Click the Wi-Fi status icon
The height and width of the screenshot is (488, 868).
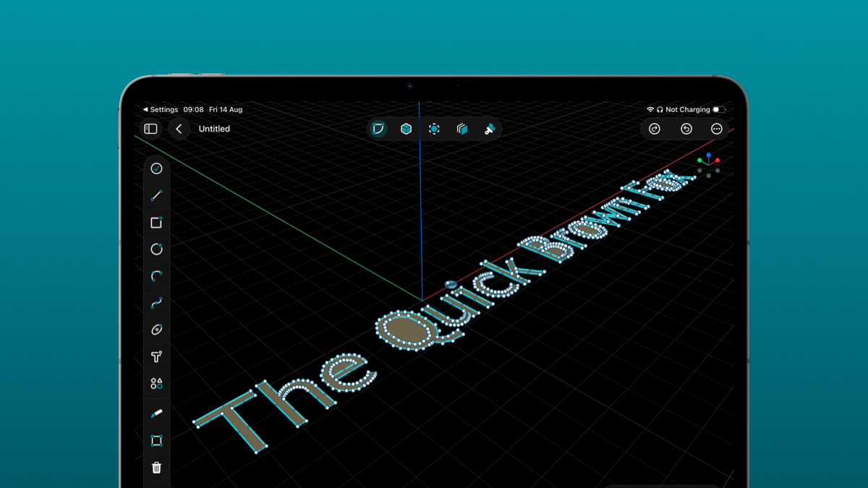[x=650, y=110]
